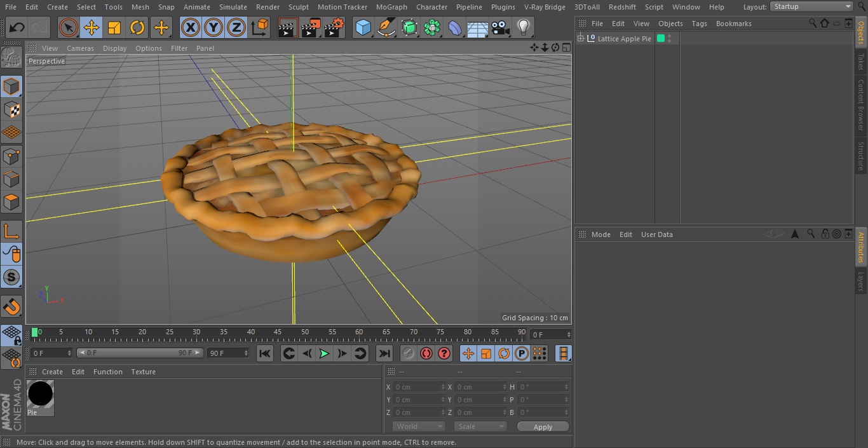Toggle the Z axis lock
The image size is (868, 448).
tap(236, 28)
